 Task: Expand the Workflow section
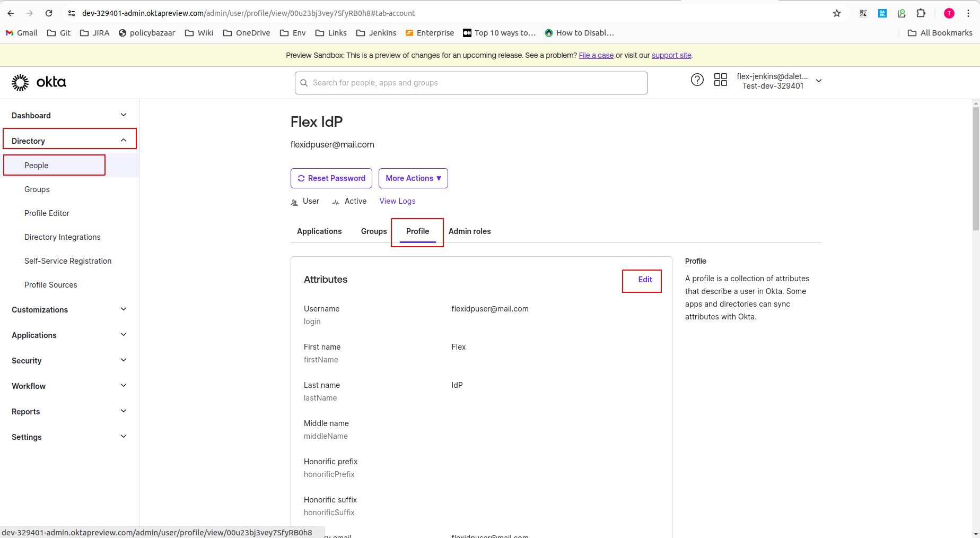pos(69,386)
